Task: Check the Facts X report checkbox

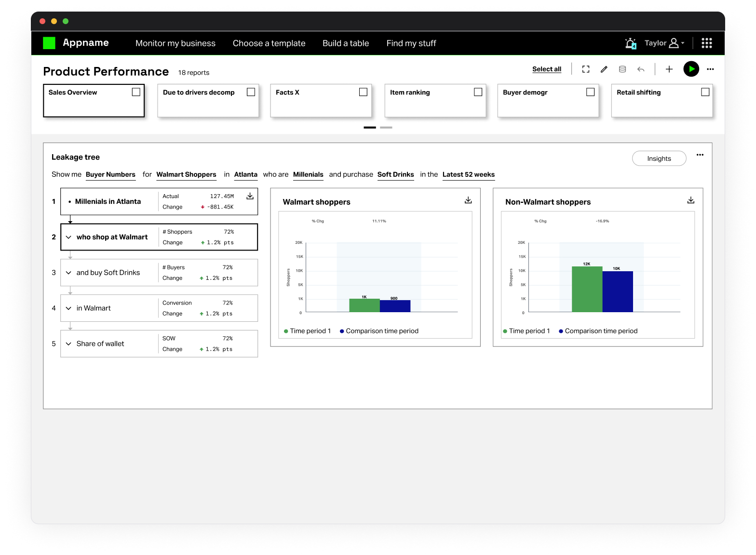Action: [x=363, y=92]
